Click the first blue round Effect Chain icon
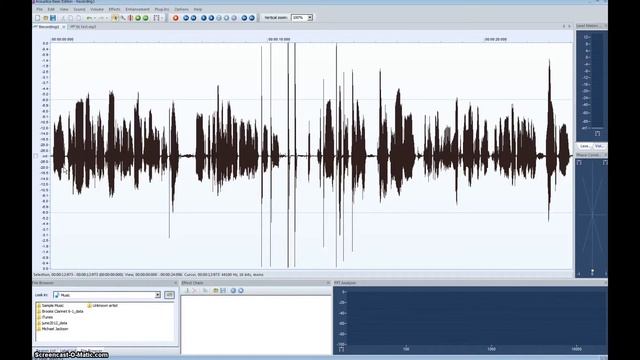Image resolution: width=640 pixels, height=360 pixels. coord(233,291)
